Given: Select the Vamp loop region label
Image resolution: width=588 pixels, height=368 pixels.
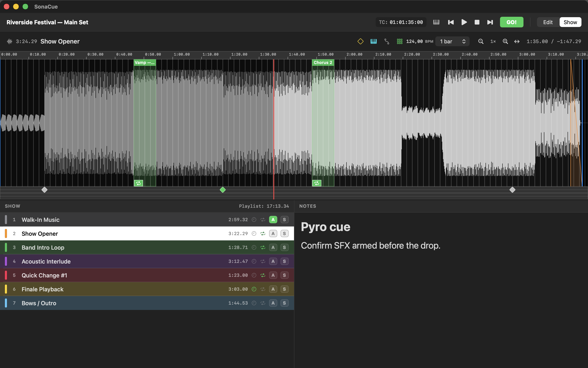Looking at the screenshot, I should tap(145, 63).
